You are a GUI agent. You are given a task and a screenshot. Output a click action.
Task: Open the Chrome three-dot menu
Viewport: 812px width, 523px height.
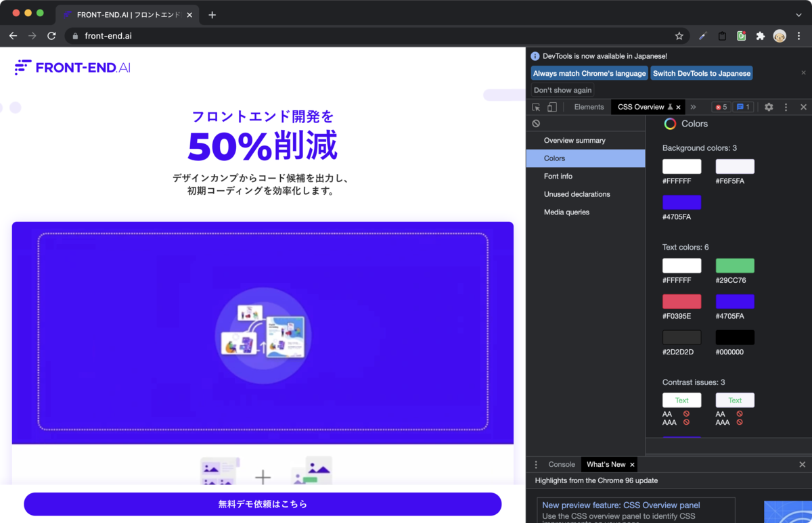(798, 36)
